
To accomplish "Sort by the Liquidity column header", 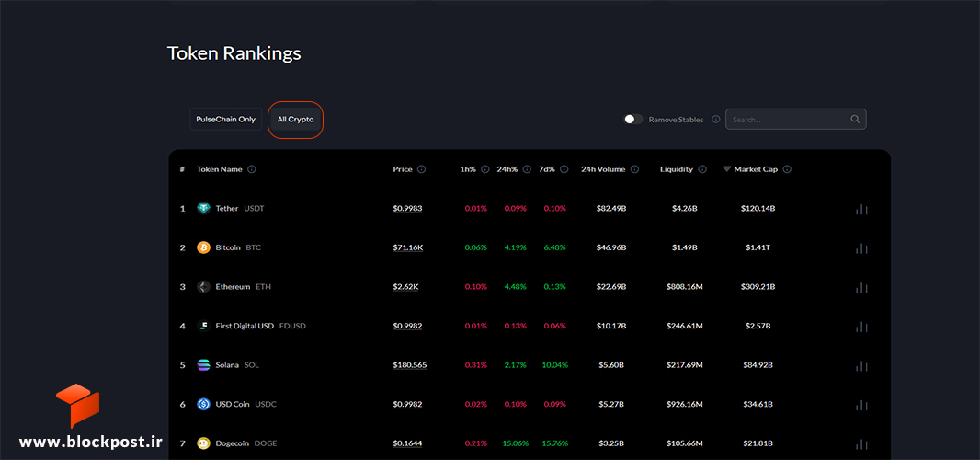I will point(677,169).
